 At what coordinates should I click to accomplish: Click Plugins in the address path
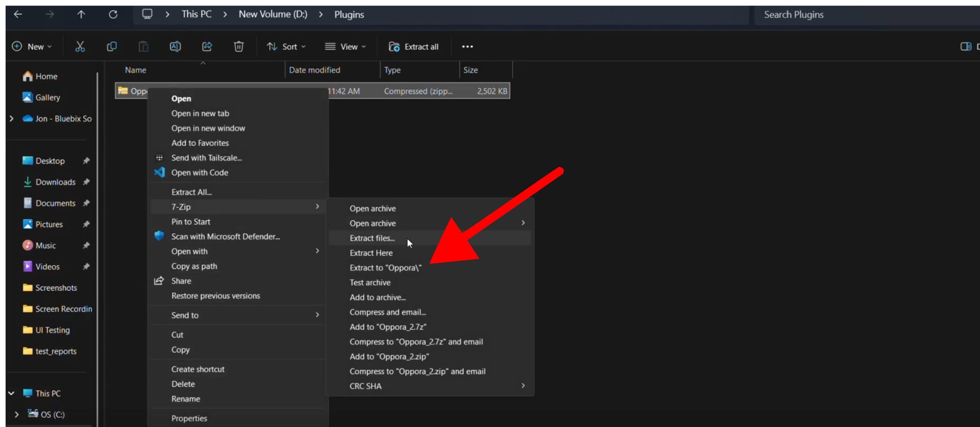tap(349, 14)
